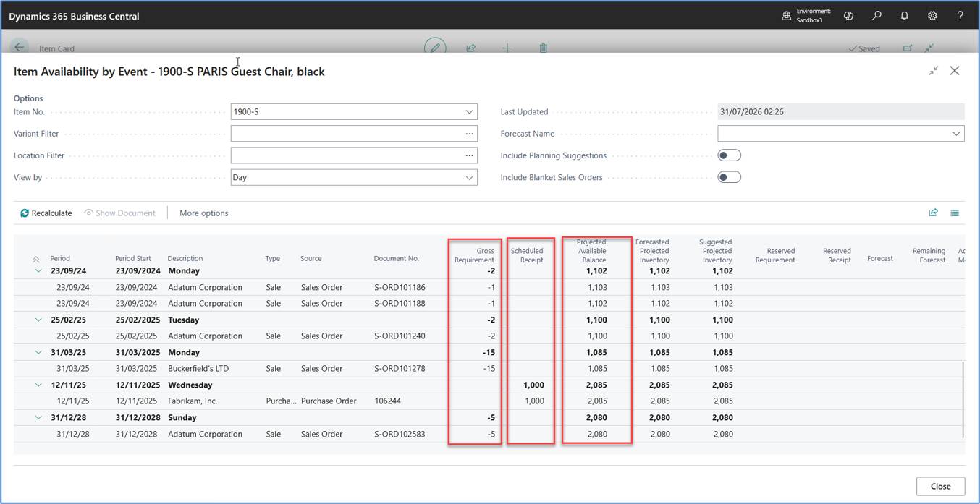
Task: Open the help question mark icon
Action: [x=960, y=15]
